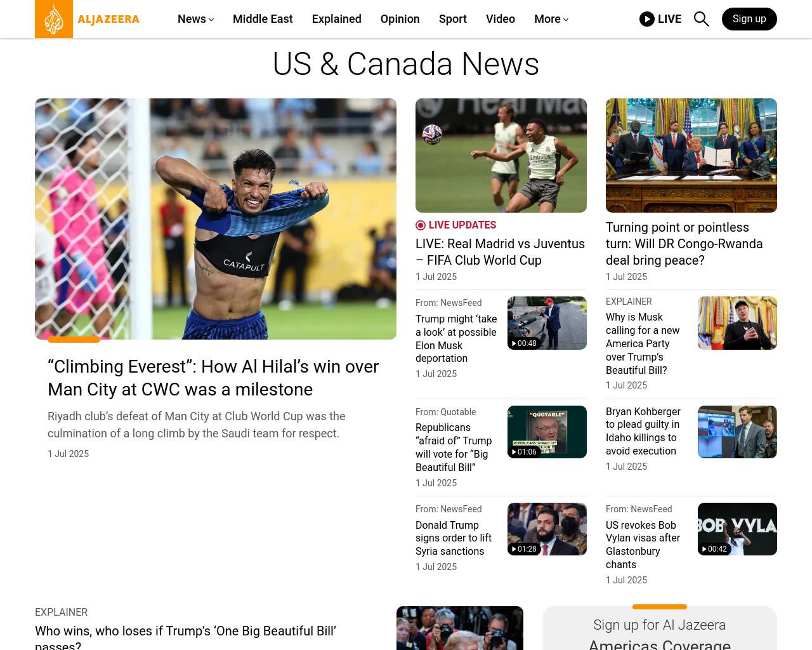The height and width of the screenshot is (650, 812).
Task: Click the Sign up button
Action: tap(749, 19)
